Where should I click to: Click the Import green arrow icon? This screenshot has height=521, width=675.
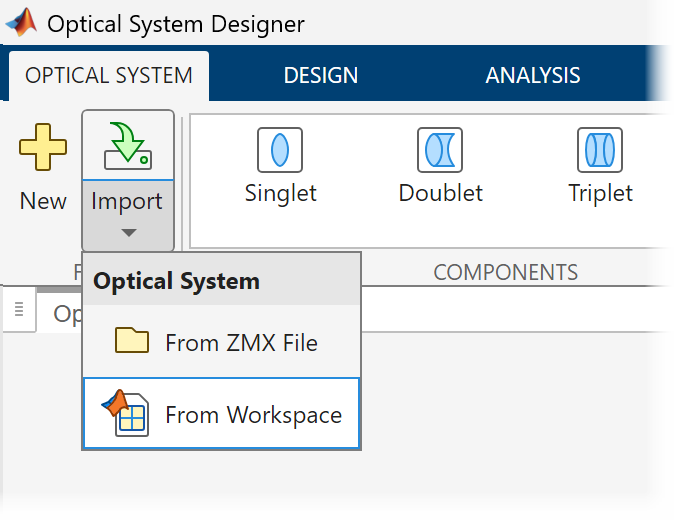click(x=128, y=146)
